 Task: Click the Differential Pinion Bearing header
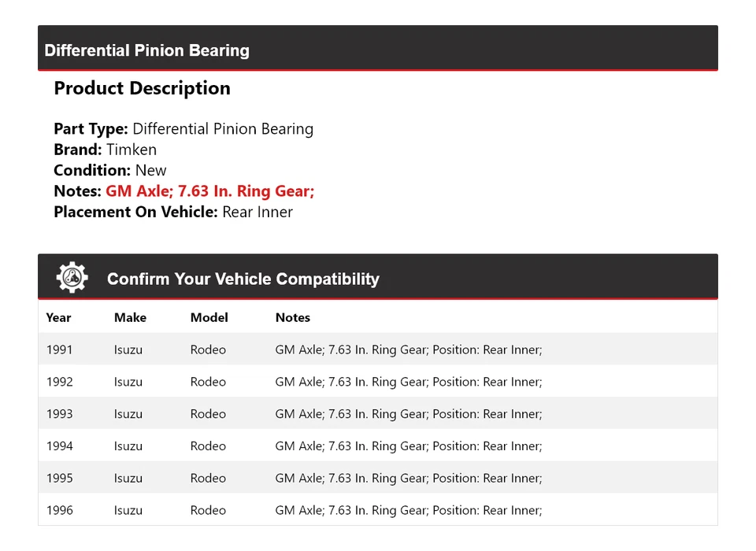click(x=146, y=50)
